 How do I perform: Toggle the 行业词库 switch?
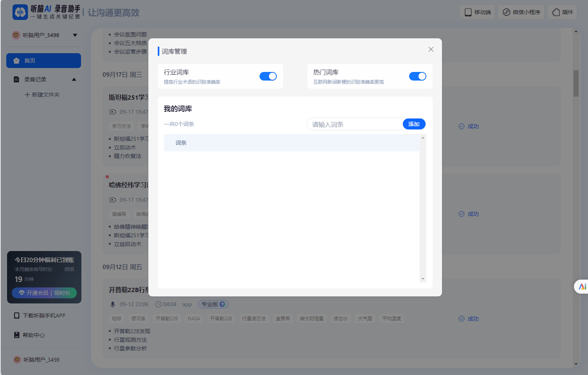click(268, 76)
